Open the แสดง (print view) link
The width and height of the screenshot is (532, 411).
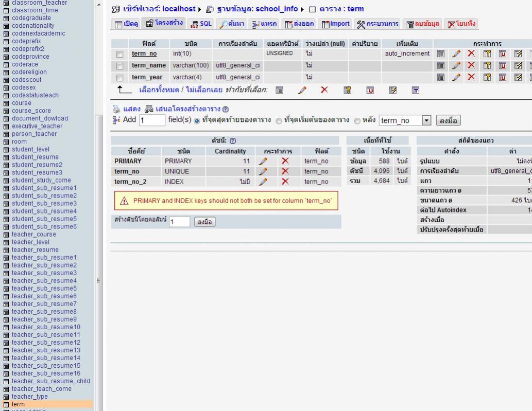[132, 109]
